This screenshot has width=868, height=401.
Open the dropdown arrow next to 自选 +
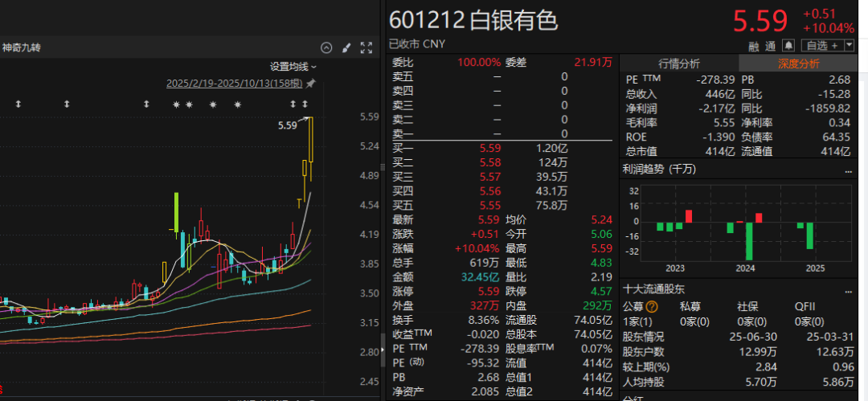point(849,46)
